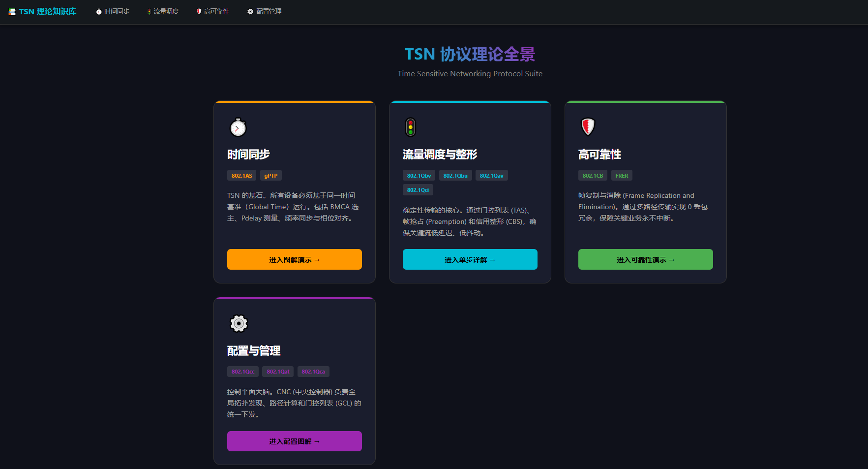This screenshot has height=469, width=868.
Task: Click the traffic light icon on 流量调度与整形 card
Action: pyautogui.click(x=410, y=127)
